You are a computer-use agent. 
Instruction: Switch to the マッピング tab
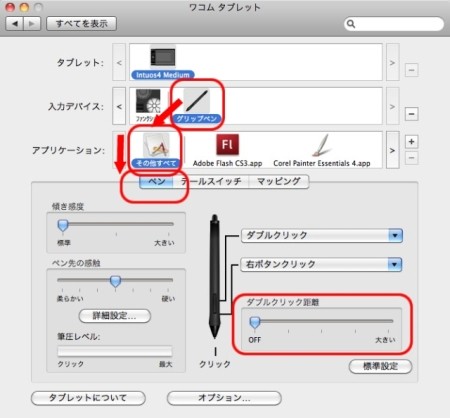coord(279,182)
